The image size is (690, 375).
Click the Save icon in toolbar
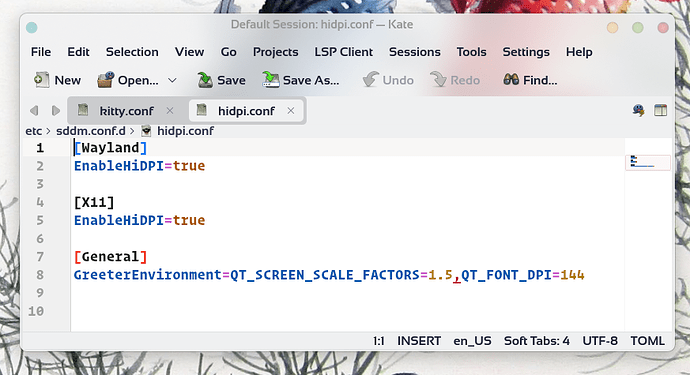click(205, 80)
